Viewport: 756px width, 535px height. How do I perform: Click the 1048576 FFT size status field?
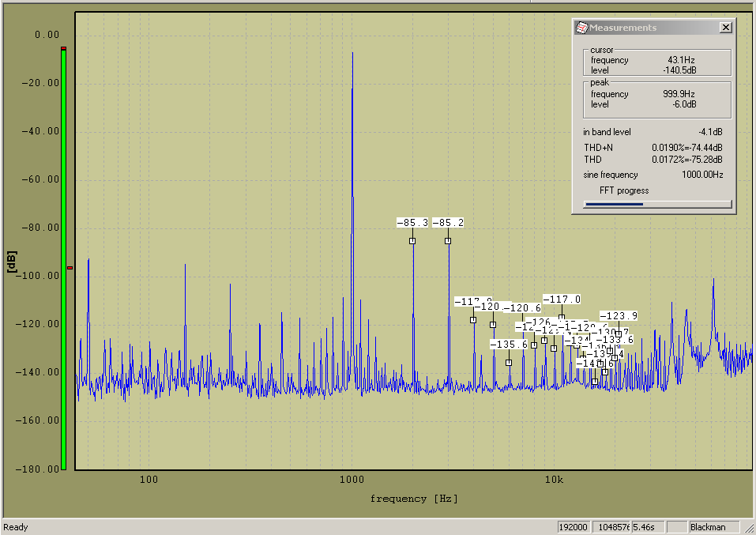(609, 527)
